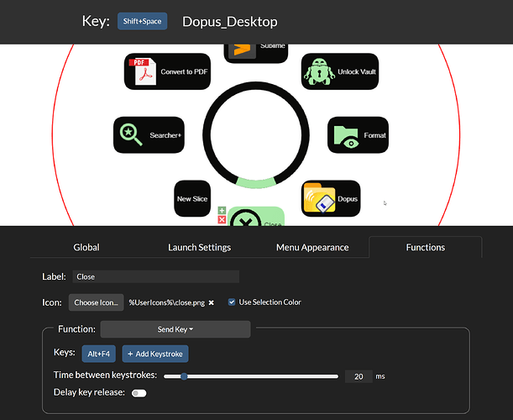Screen dimensions: 513x420
Task: Go to the Menu Appearance tab
Action: (x=312, y=247)
